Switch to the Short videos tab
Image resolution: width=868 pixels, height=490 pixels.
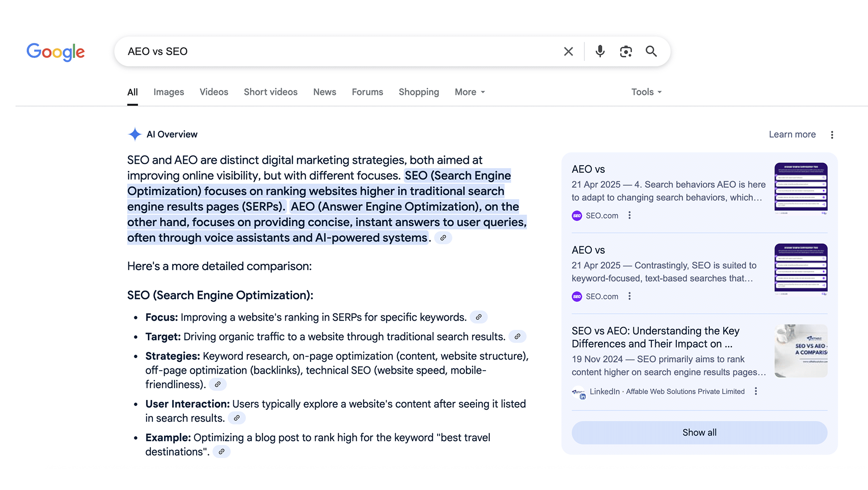(x=271, y=92)
